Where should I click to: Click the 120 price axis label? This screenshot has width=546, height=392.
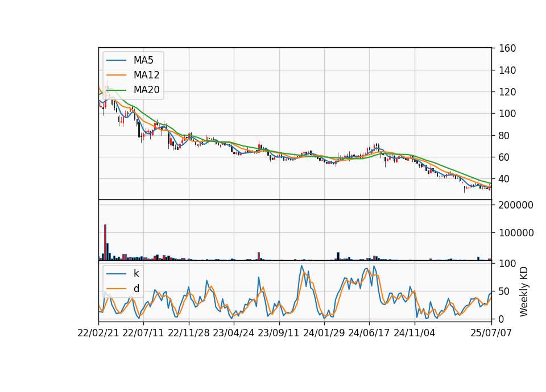click(507, 92)
